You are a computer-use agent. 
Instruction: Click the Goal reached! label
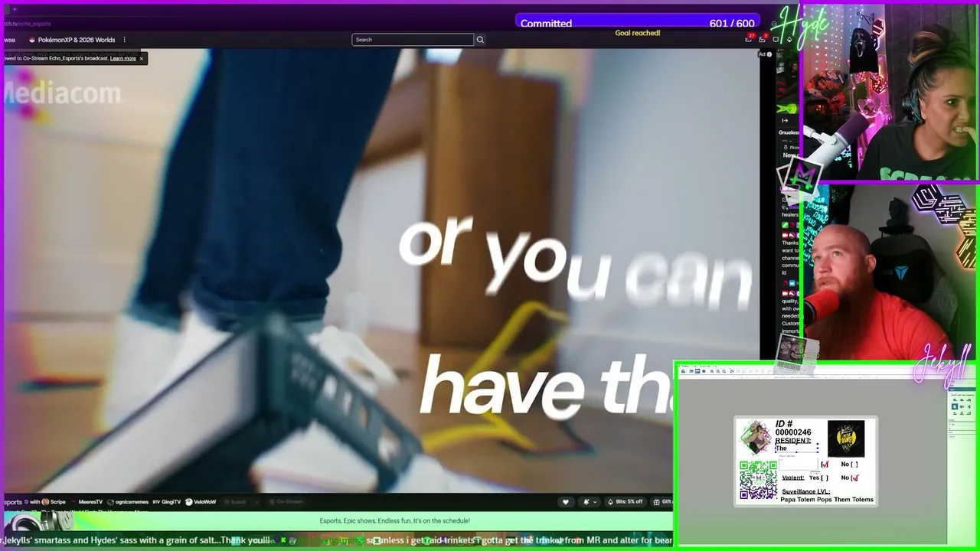coord(638,33)
